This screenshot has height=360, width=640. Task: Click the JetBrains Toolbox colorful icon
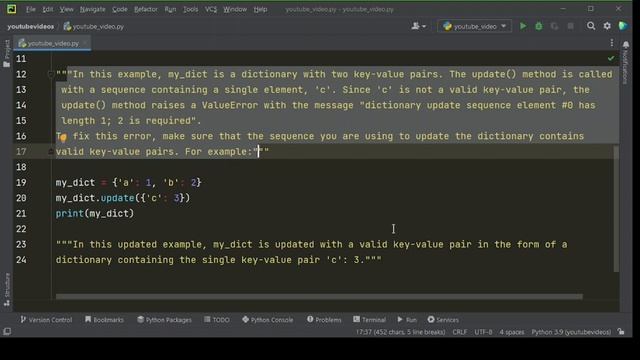(x=623, y=26)
